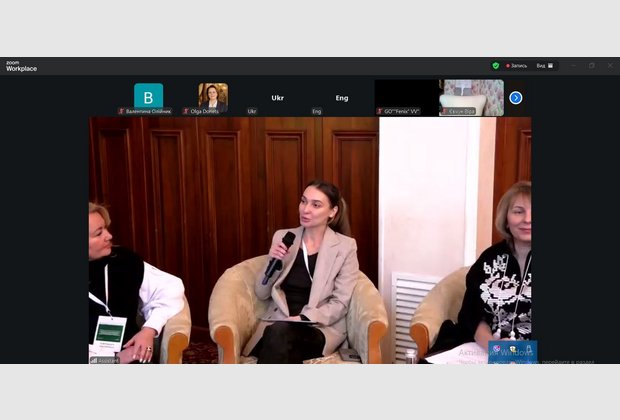Click muted mic icon beside Валентина Олійник
The image size is (620, 420).
(x=121, y=111)
